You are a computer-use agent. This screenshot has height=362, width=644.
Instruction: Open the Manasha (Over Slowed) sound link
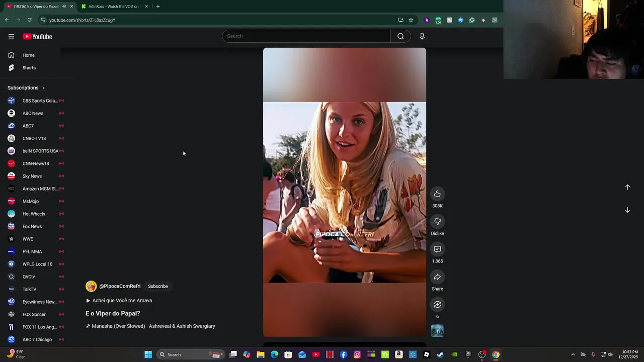click(150, 326)
